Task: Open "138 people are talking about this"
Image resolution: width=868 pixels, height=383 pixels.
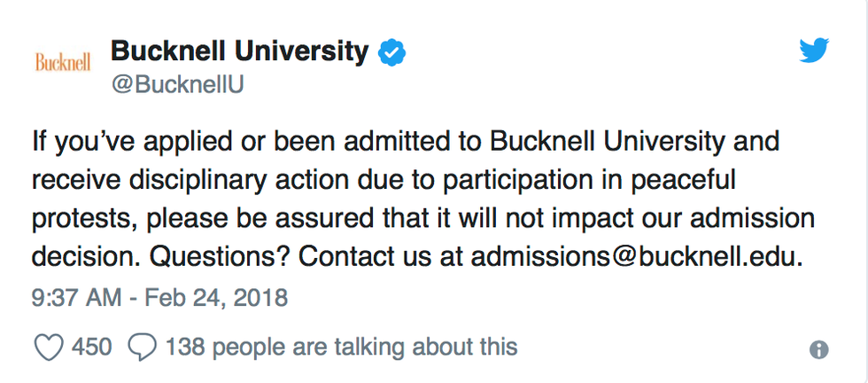Action: pyautogui.click(x=341, y=347)
